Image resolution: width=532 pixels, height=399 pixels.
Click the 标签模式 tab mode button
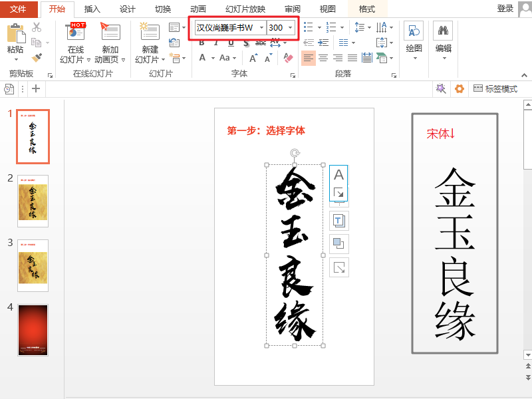click(x=495, y=89)
